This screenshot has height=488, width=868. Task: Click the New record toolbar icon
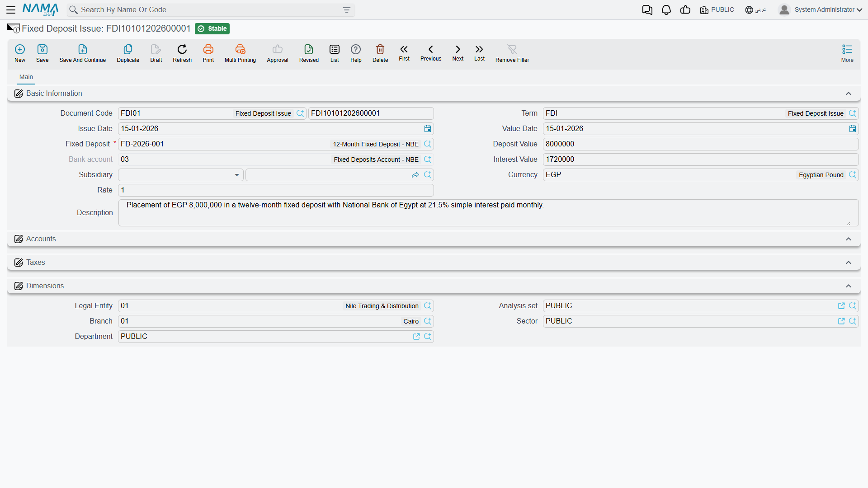tap(20, 53)
